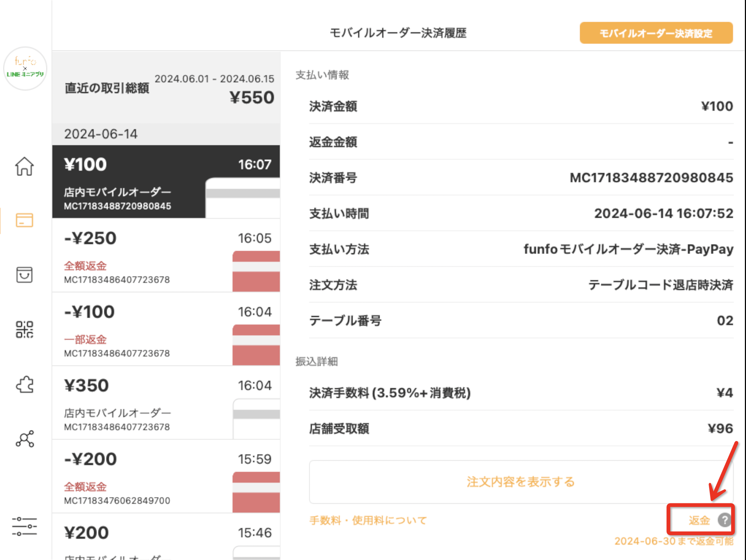Select the -¥100 partial refund transaction at 16:04
The height and width of the screenshot is (560, 746).
[166, 329]
